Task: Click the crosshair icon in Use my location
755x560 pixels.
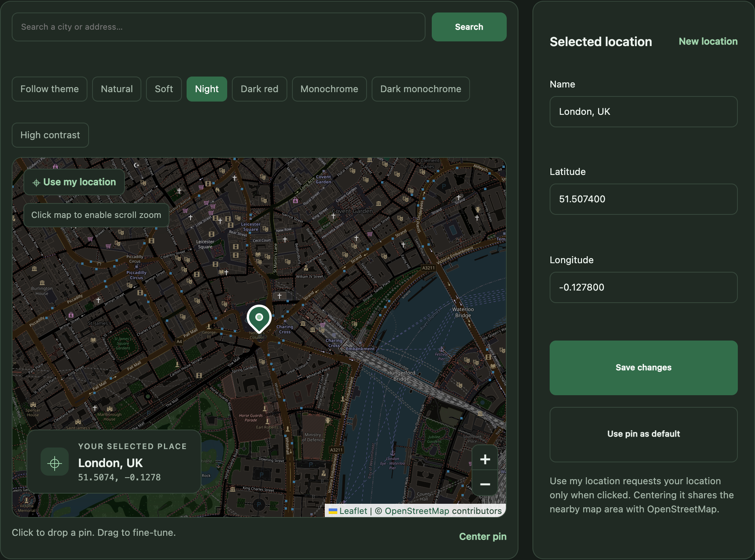Action: click(x=36, y=183)
